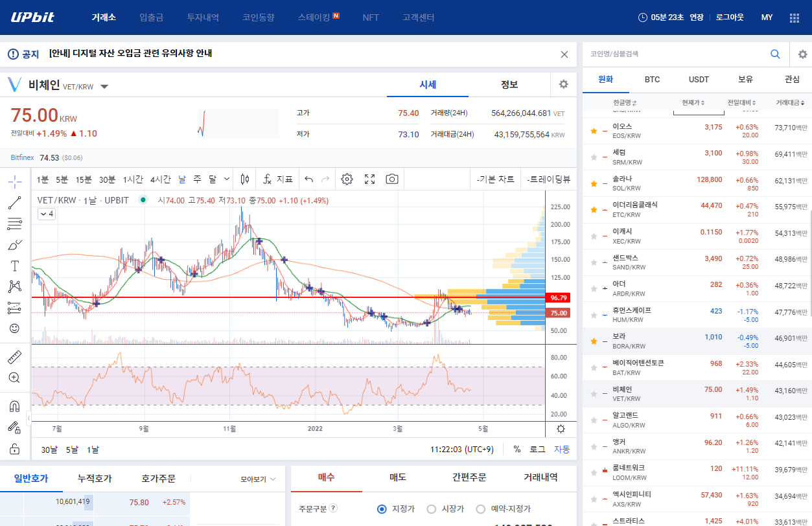Switch name column display 한글명

[625, 102]
